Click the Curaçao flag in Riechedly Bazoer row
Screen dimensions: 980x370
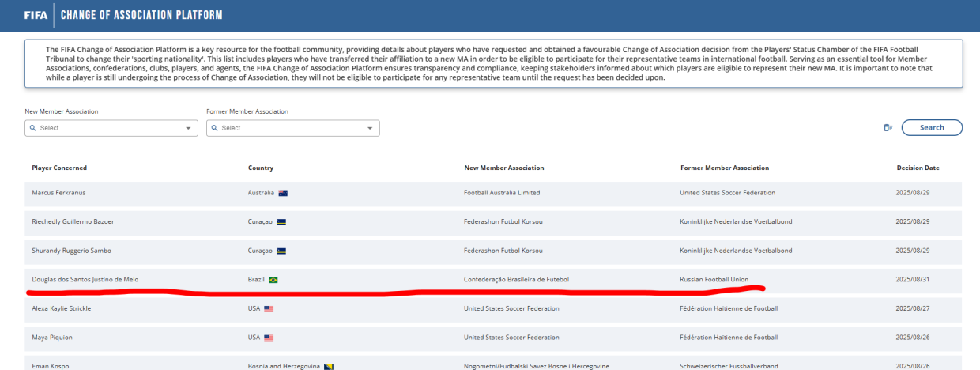point(281,222)
